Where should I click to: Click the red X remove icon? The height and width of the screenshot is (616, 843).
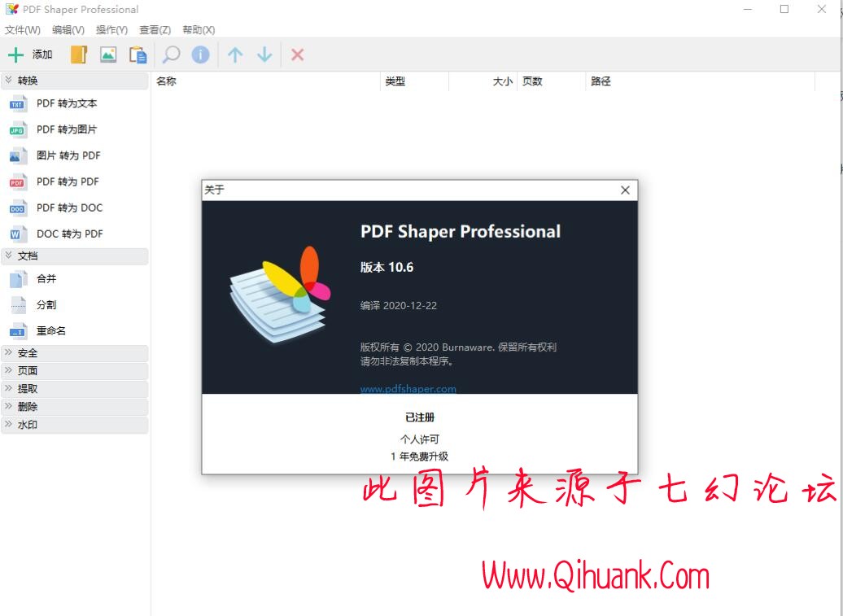[297, 55]
